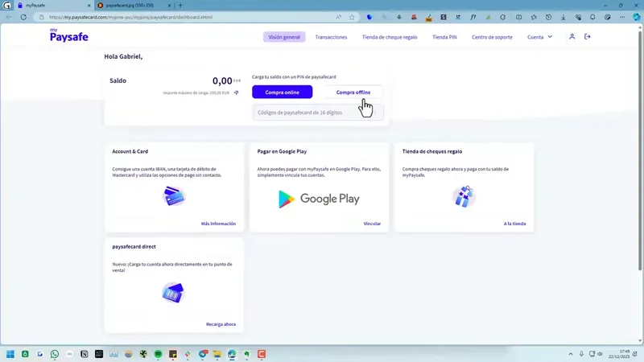Click the paysafecard direct heading
644x362 pixels.
134,247
